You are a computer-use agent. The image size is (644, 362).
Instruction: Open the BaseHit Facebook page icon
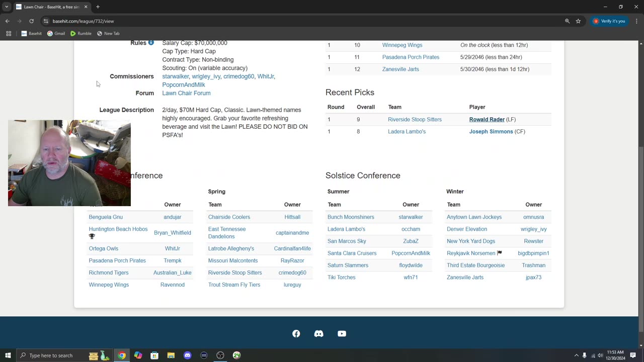pyautogui.click(x=296, y=334)
